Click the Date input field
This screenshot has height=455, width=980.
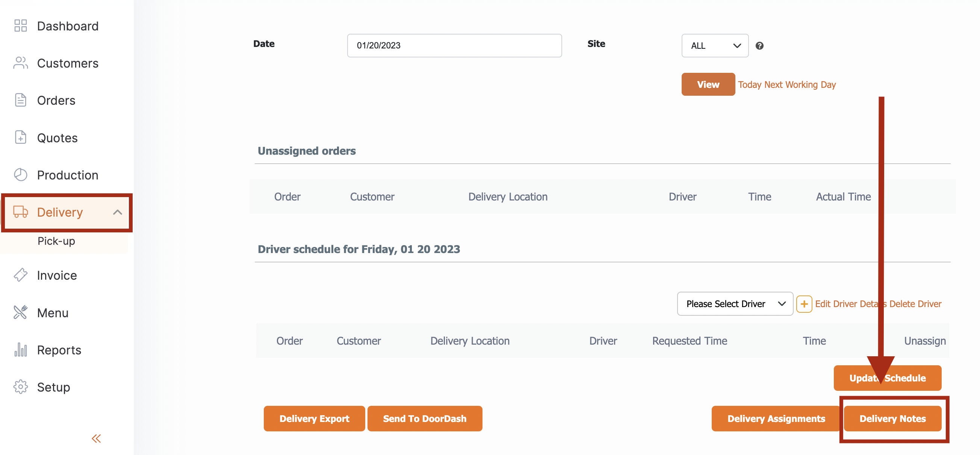tap(455, 46)
